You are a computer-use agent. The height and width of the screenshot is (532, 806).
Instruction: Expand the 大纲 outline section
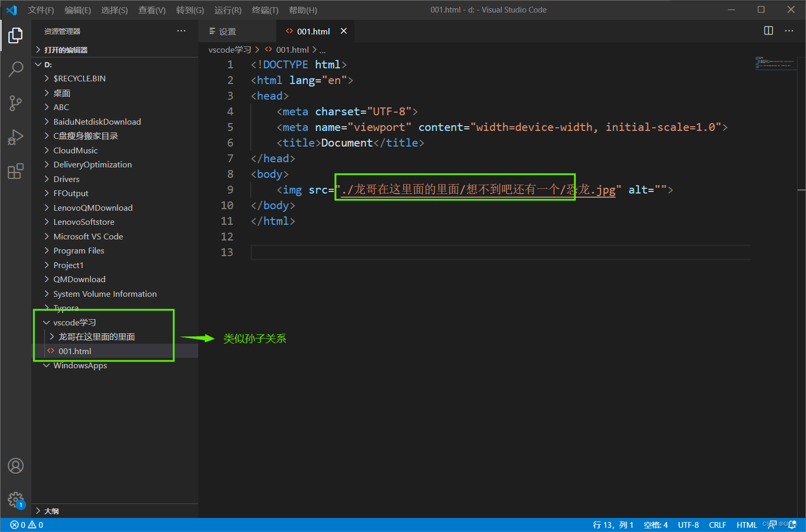(115, 511)
